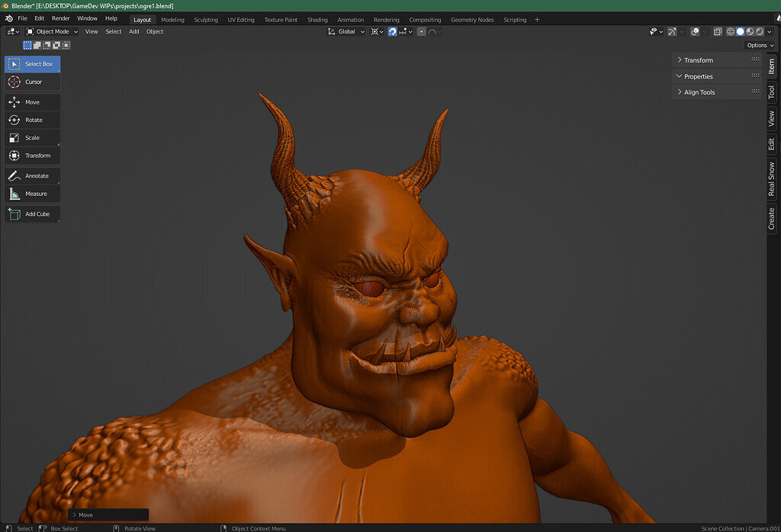The width and height of the screenshot is (781, 532).
Task: Open the Object Mode dropdown
Action: (x=52, y=31)
